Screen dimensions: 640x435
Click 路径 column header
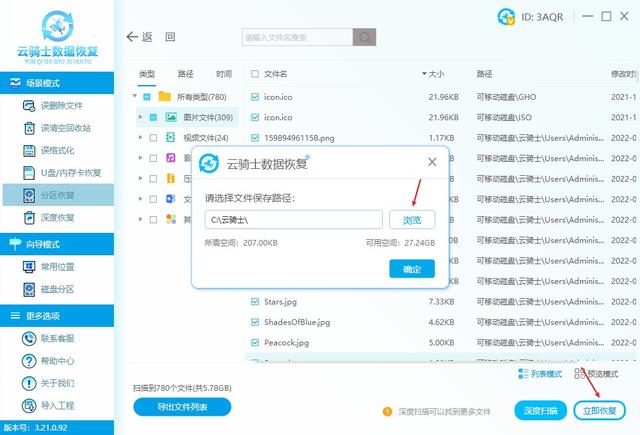pos(484,74)
